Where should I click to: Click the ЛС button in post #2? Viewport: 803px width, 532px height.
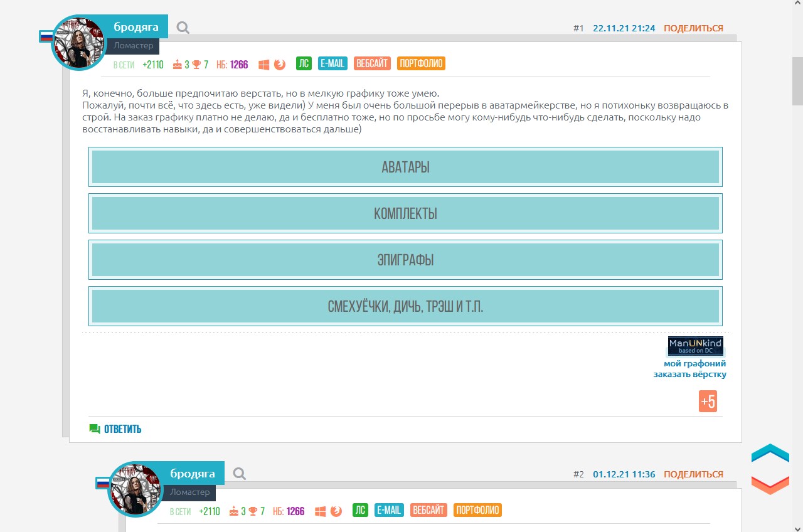(360, 510)
